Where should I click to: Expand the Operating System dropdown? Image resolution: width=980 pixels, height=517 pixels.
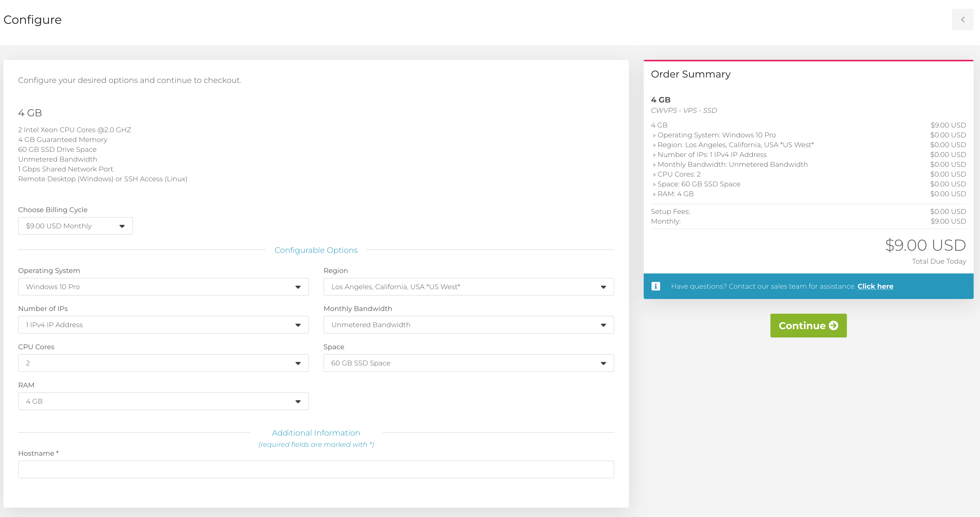(163, 287)
